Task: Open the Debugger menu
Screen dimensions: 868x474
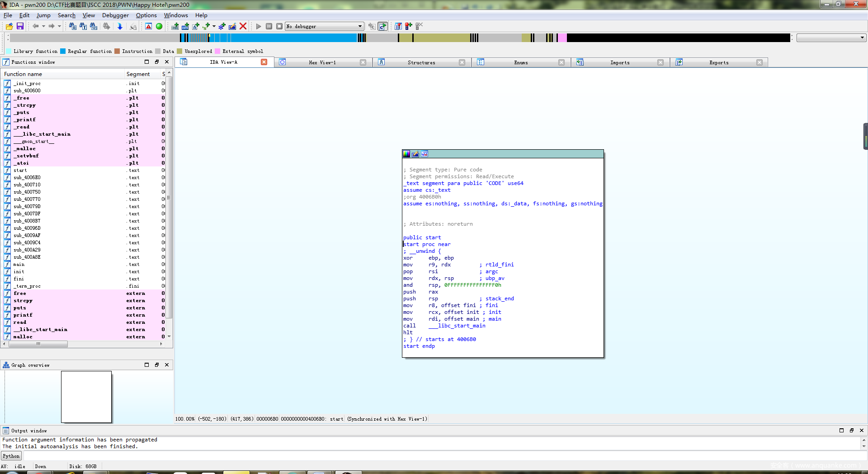Action: click(x=115, y=15)
